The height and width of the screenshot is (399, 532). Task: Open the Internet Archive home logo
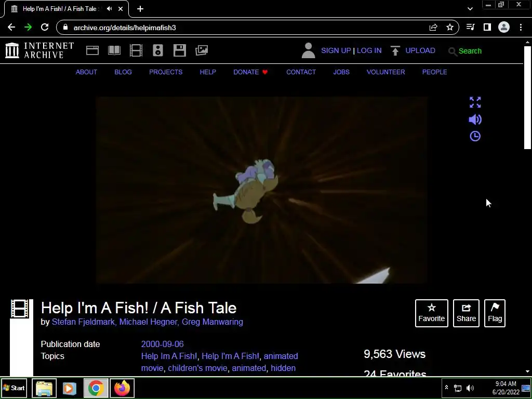click(x=39, y=50)
